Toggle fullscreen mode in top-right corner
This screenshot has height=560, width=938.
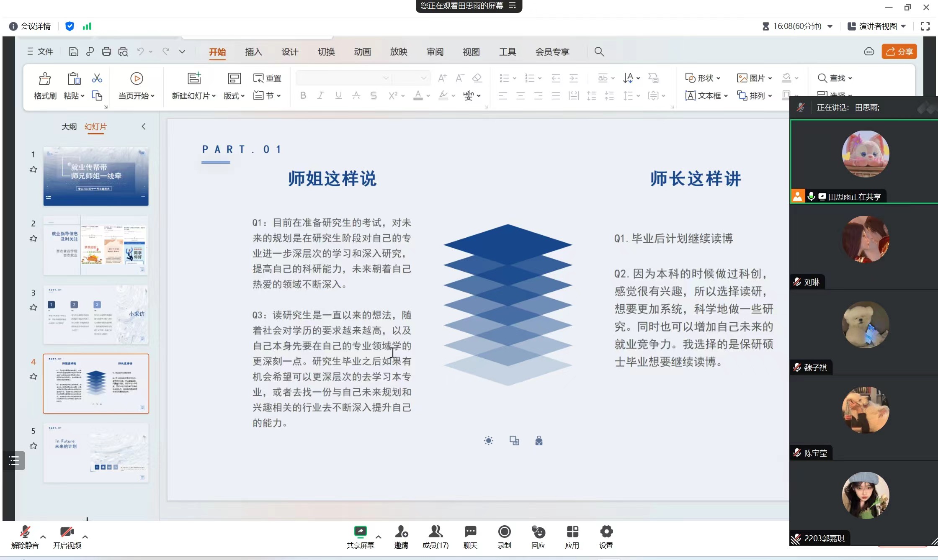(x=925, y=26)
